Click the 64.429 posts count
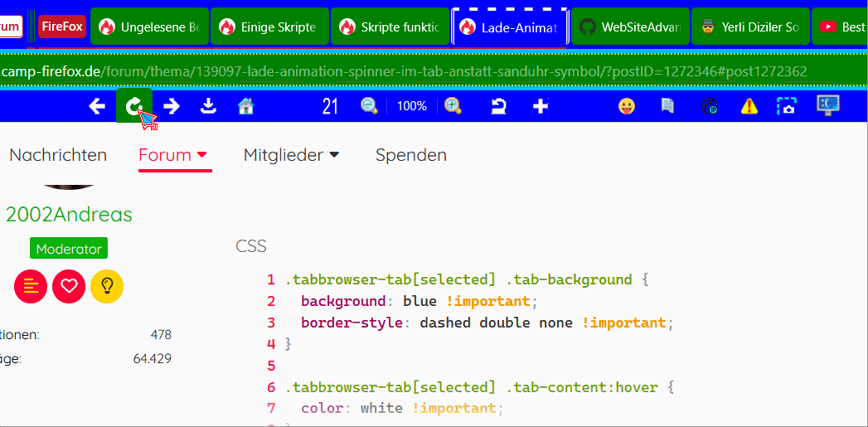Viewport: 868px width, 427px height. tap(153, 359)
